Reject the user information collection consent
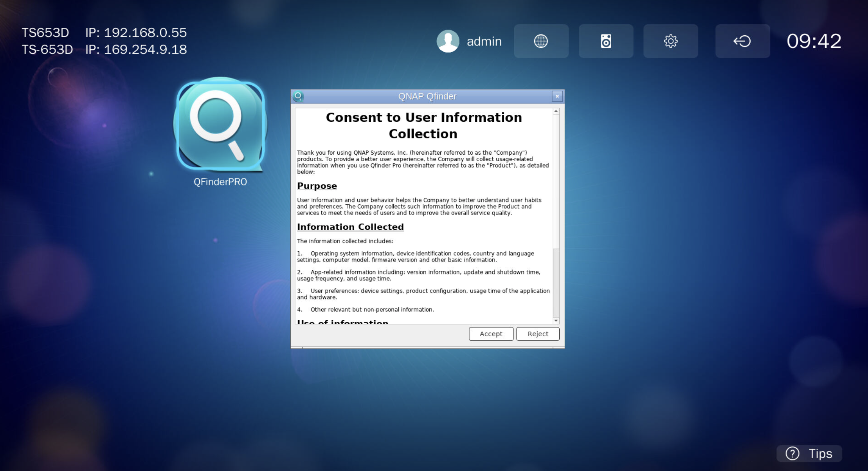 [x=538, y=334]
